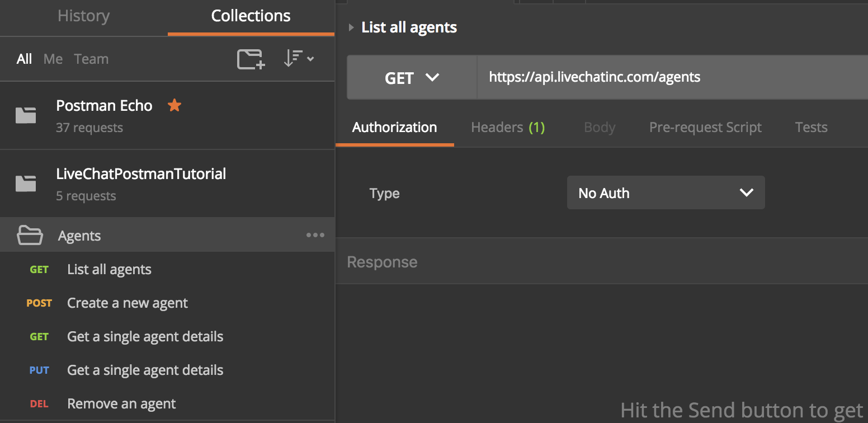Click the Response section label
The height and width of the screenshot is (423, 868).
383,262
